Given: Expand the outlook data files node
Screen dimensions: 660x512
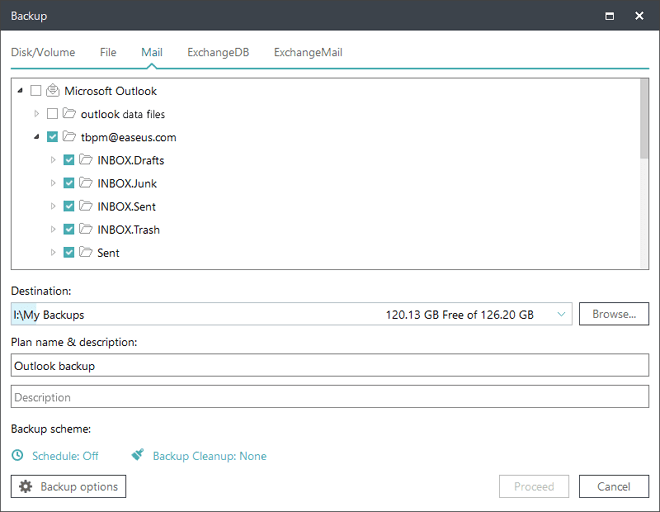Looking at the screenshot, I should tap(37, 114).
